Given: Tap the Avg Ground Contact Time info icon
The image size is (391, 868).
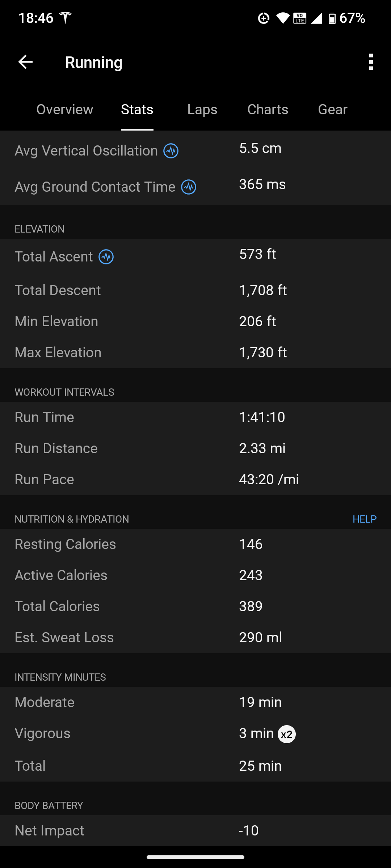Looking at the screenshot, I should 189,187.
